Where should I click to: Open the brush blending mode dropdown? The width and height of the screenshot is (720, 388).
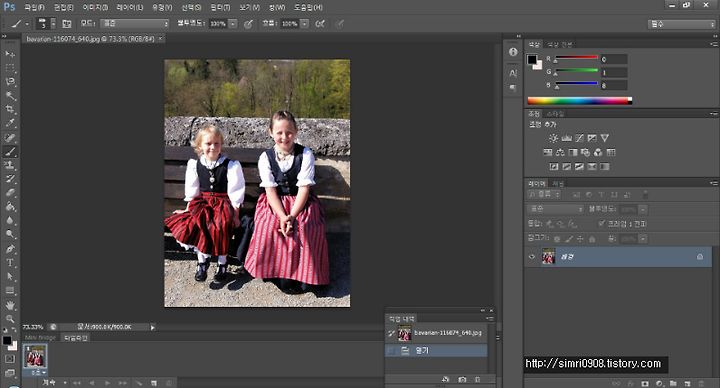[x=135, y=23]
